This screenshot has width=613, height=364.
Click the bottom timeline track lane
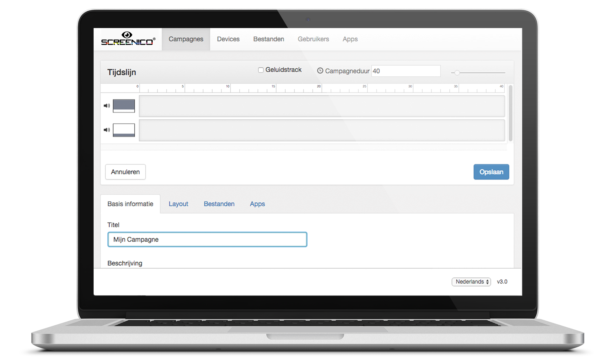click(322, 130)
